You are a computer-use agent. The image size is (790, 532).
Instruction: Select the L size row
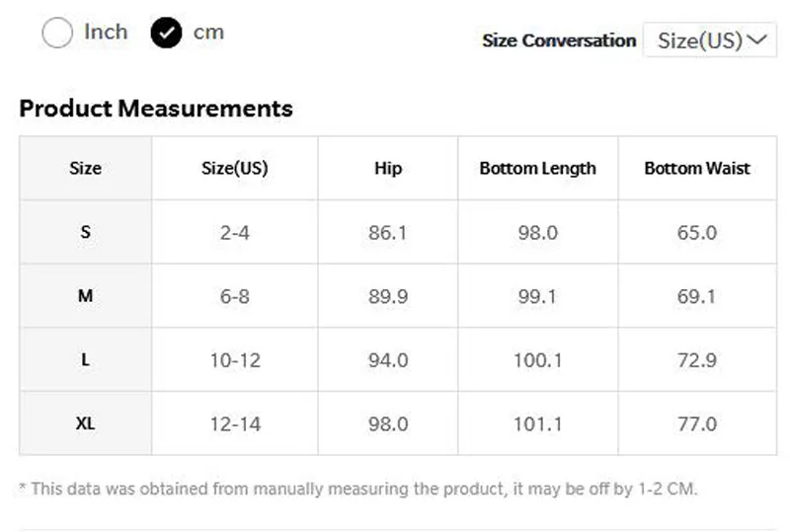398,359
